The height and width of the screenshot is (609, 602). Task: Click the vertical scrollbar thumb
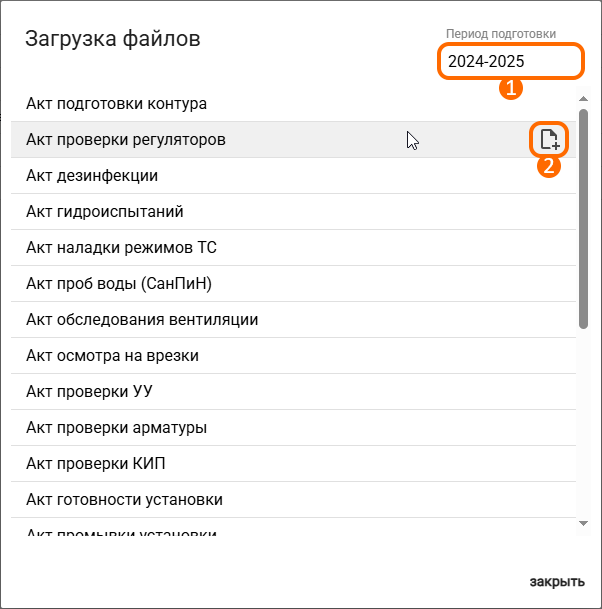click(583, 219)
